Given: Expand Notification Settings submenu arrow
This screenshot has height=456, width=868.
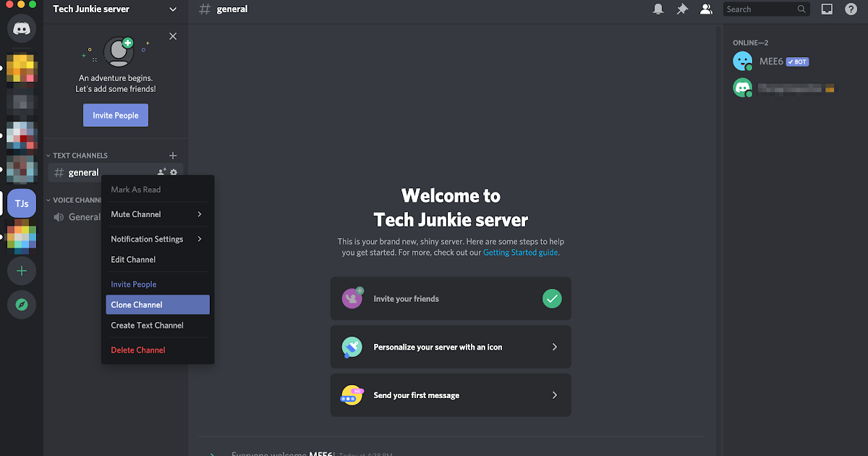Looking at the screenshot, I should (x=200, y=239).
